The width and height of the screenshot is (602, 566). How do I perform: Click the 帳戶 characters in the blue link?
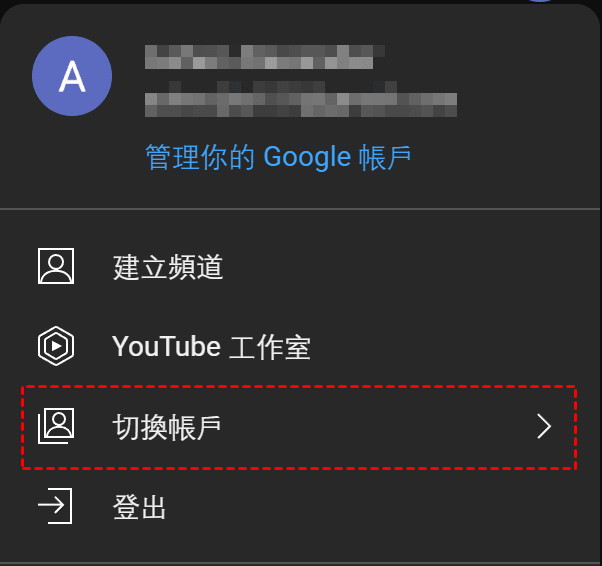coord(385,157)
